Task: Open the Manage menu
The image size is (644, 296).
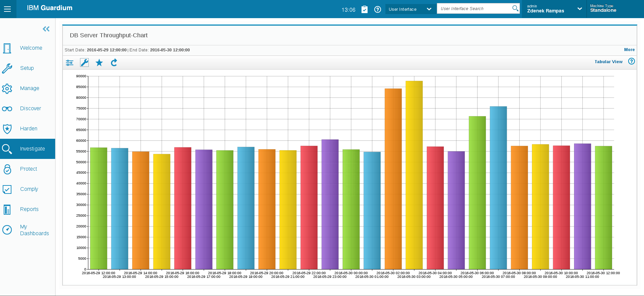Action: 30,88
